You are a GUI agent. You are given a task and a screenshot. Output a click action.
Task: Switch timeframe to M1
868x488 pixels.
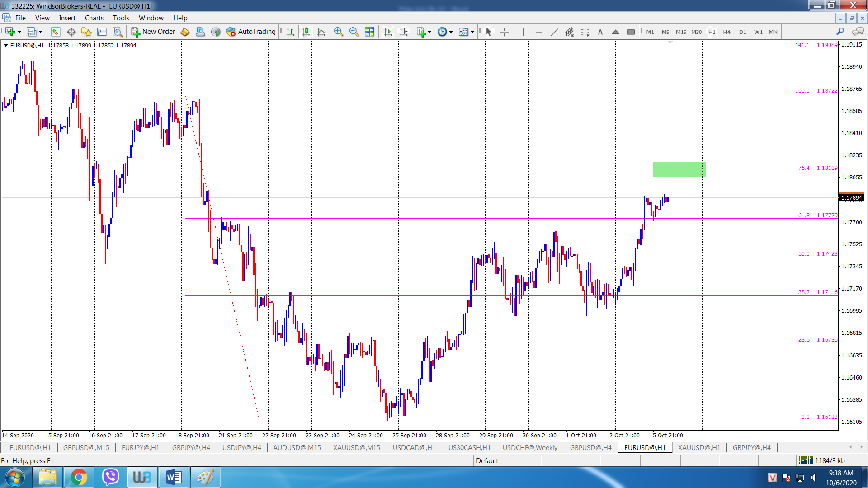tap(650, 32)
